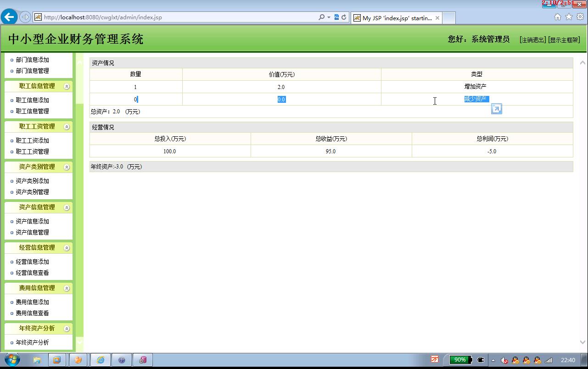Click the 2.0 value cell
588x369 pixels.
click(281, 87)
